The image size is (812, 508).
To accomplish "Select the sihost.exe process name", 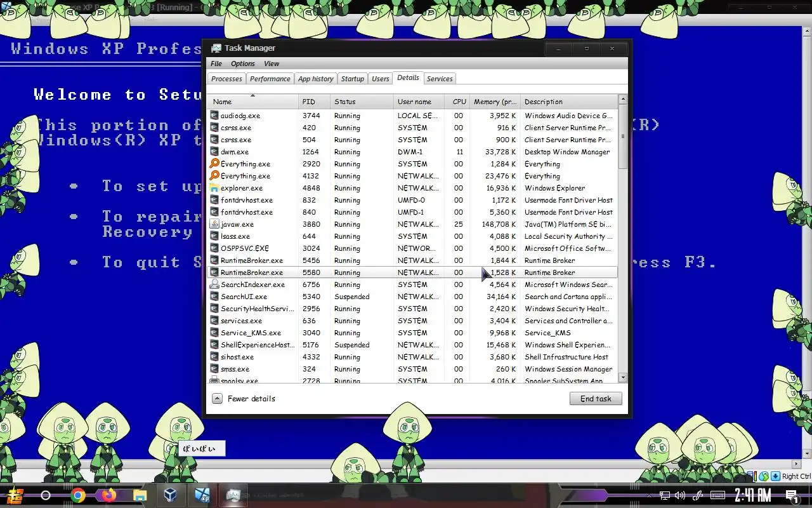I will coord(237,357).
